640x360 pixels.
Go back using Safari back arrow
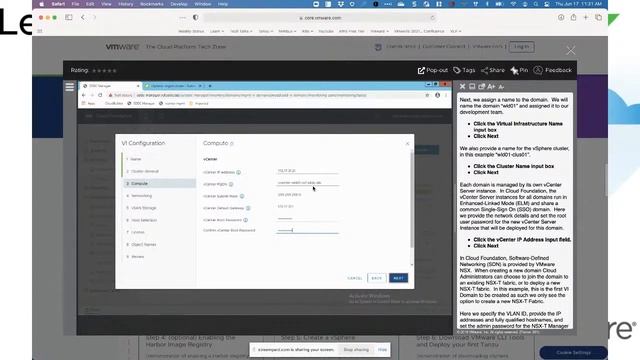pyautogui.click(x=83, y=18)
